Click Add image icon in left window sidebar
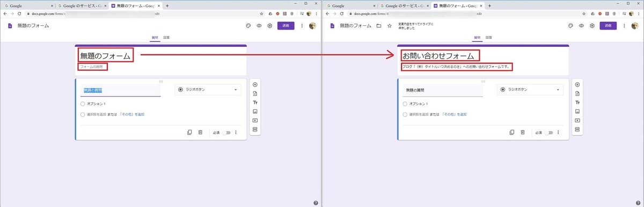644x207 pixels. pos(255,111)
